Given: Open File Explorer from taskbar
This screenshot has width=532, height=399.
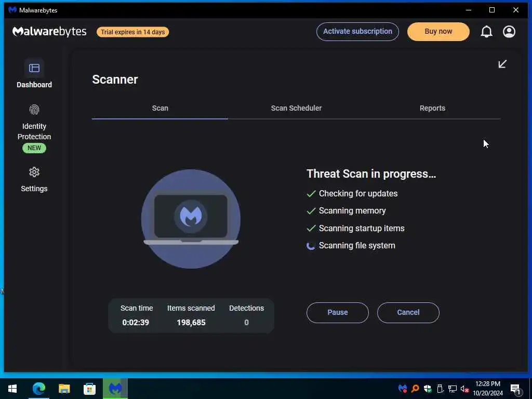Looking at the screenshot, I should pyautogui.click(x=64, y=389).
